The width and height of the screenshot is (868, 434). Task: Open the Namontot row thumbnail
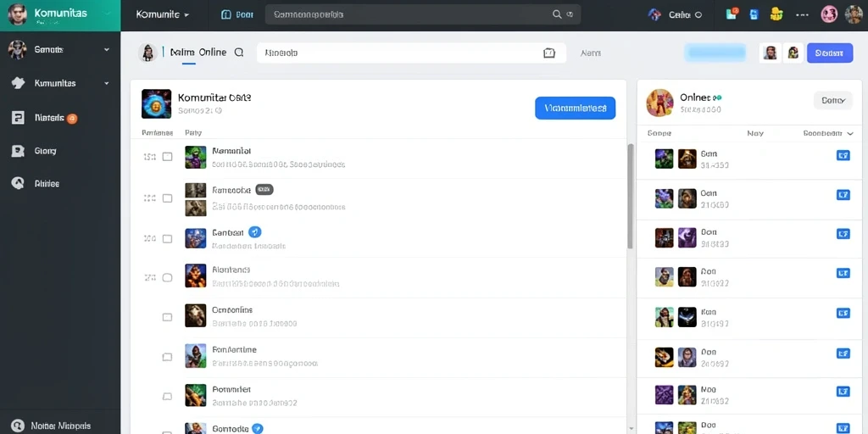(196, 157)
